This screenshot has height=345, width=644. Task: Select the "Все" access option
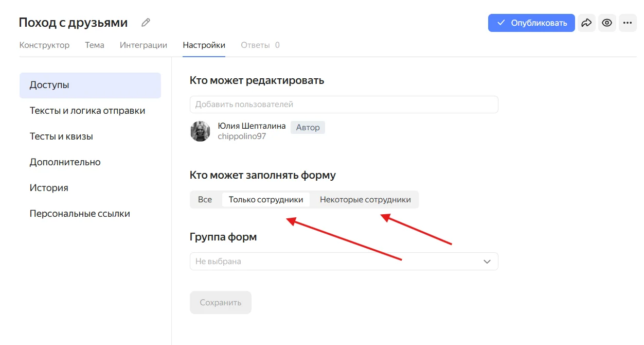tap(205, 199)
